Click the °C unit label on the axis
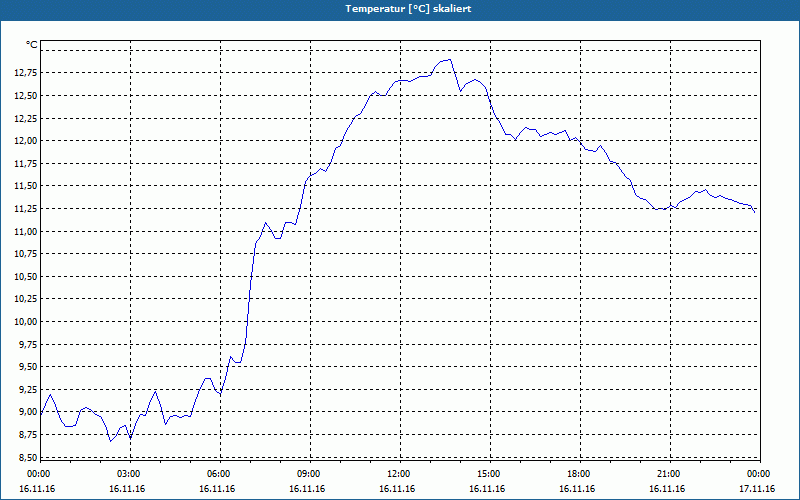Screen dimensions: 800x500 click(x=32, y=45)
